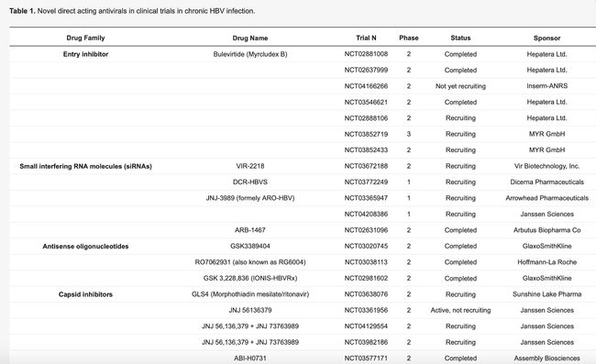
Task: Click JNJ-3989 (formely ARO-HBV) drug name
Action: [x=250, y=198]
